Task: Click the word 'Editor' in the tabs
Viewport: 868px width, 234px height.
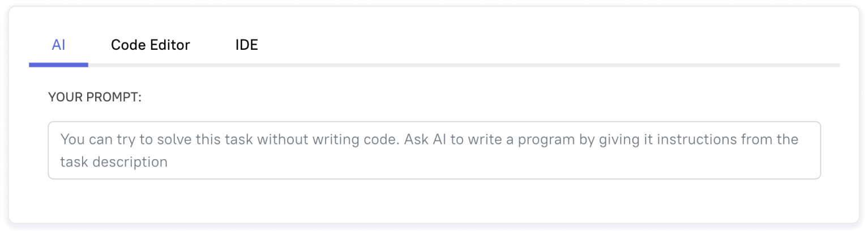Action: tap(169, 45)
